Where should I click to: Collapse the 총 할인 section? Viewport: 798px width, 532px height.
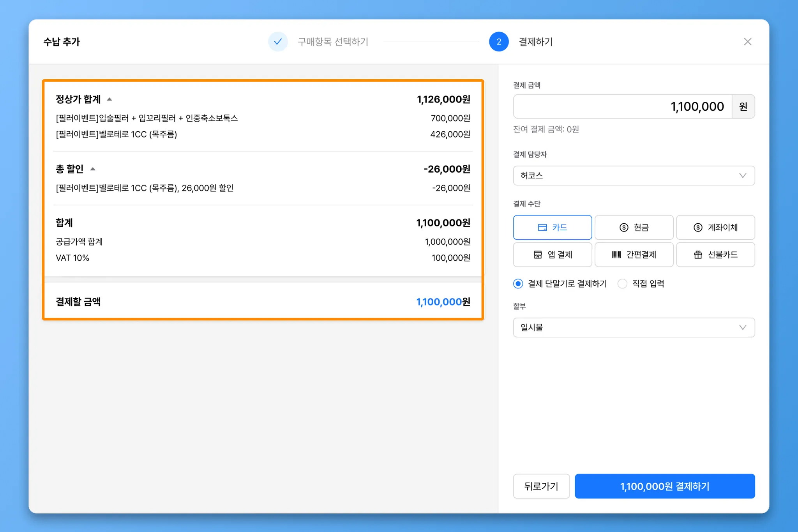coord(93,169)
